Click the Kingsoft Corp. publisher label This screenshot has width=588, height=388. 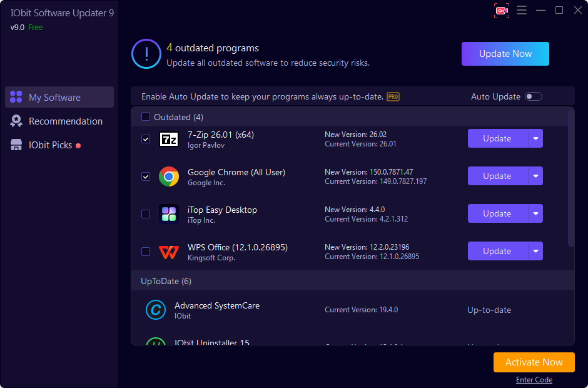pyautogui.click(x=211, y=258)
